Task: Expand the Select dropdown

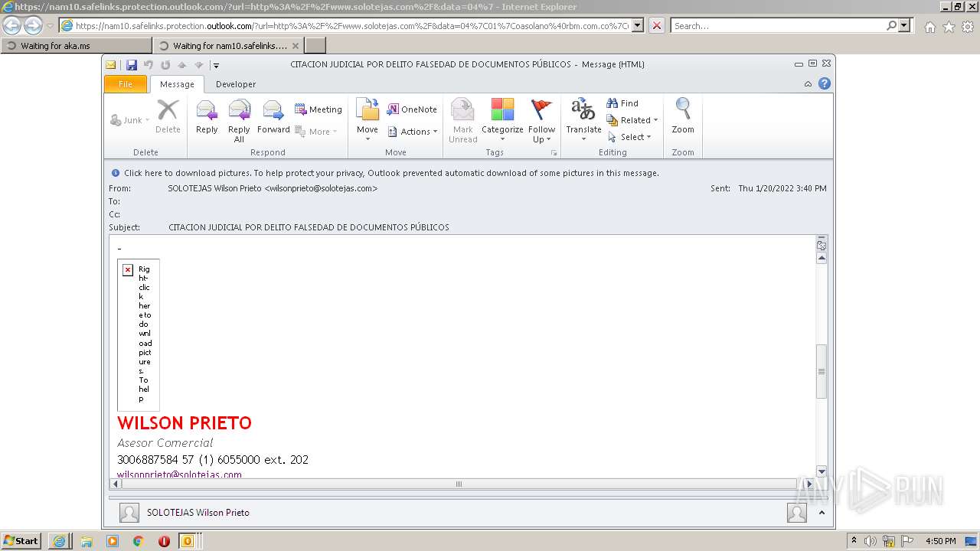Action: tap(629, 137)
